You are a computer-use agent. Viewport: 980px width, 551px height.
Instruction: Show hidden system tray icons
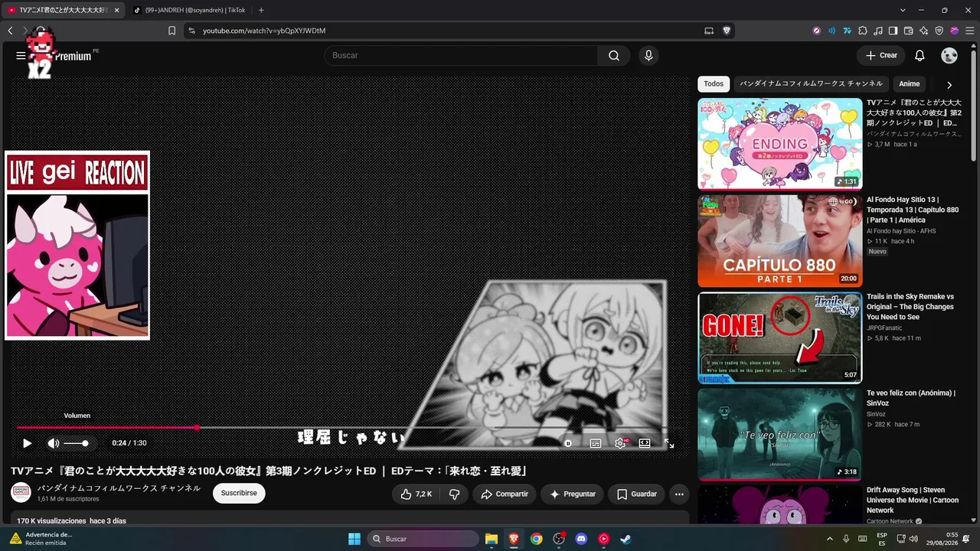tap(829, 539)
